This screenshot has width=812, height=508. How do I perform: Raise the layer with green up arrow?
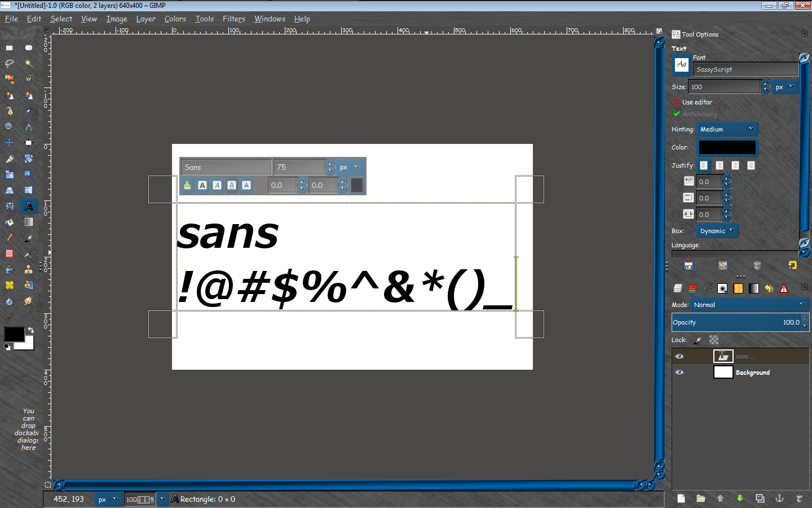click(x=720, y=498)
